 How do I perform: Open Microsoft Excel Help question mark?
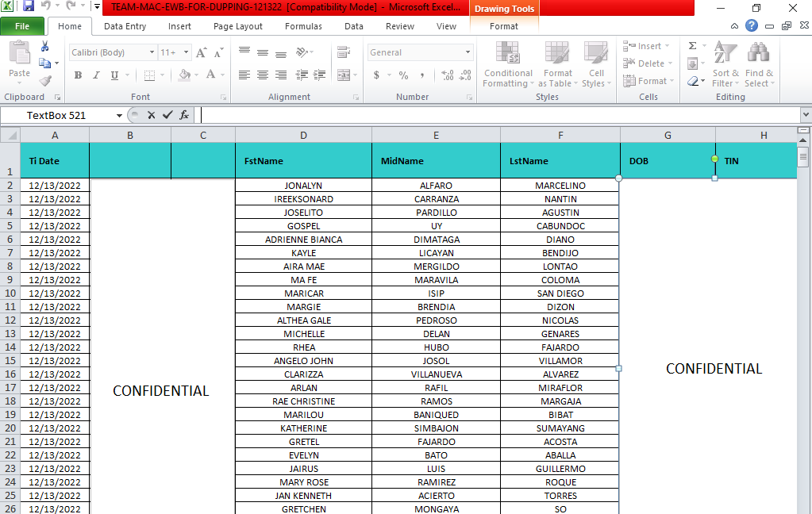[752, 26]
